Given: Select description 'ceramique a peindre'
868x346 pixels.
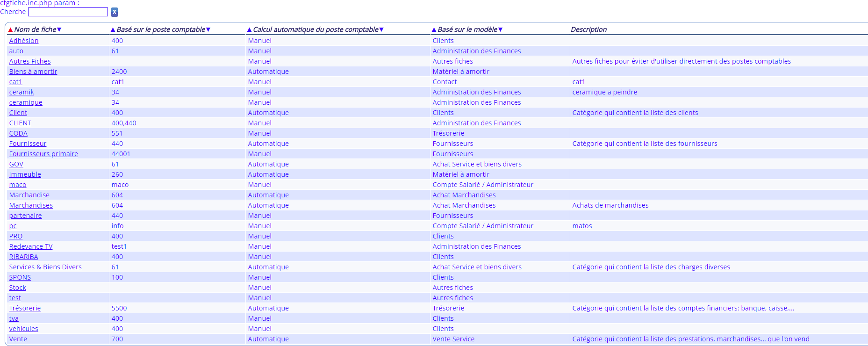Looking at the screenshot, I should click(x=605, y=92).
